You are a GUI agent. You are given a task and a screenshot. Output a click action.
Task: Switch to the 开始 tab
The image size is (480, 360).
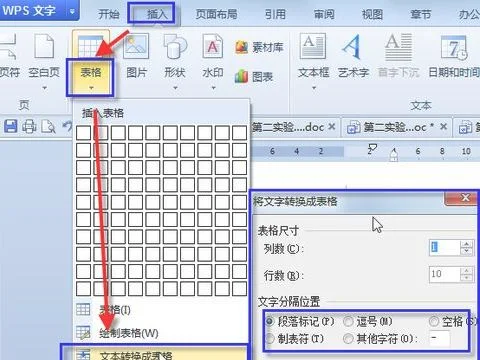pyautogui.click(x=109, y=14)
